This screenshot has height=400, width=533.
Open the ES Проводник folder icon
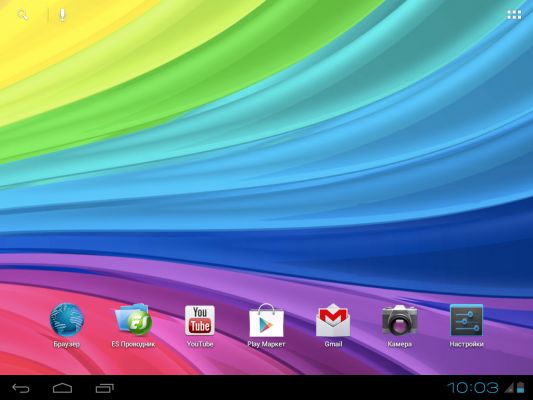(133, 320)
